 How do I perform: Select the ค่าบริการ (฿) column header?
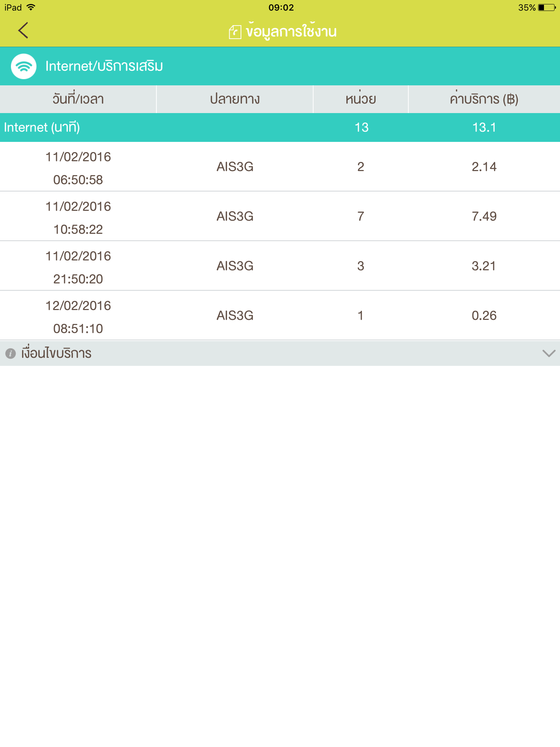pyautogui.click(x=484, y=99)
